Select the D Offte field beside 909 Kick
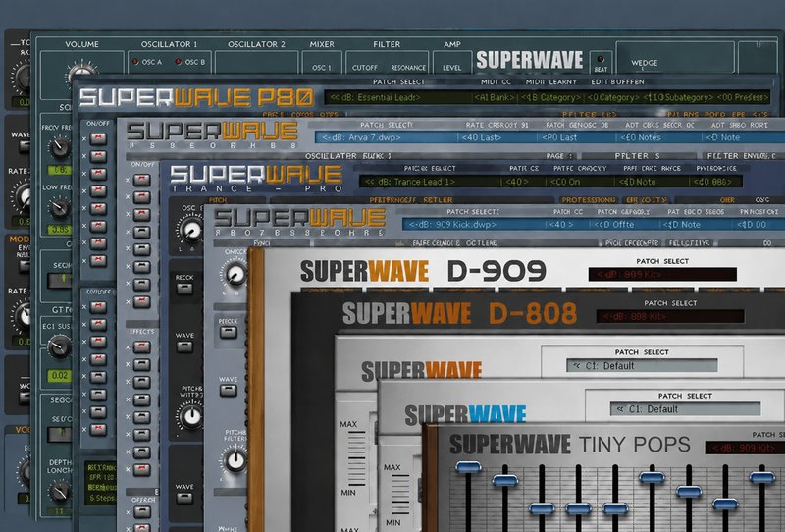Screen dimensions: 785x532 pos(623,225)
